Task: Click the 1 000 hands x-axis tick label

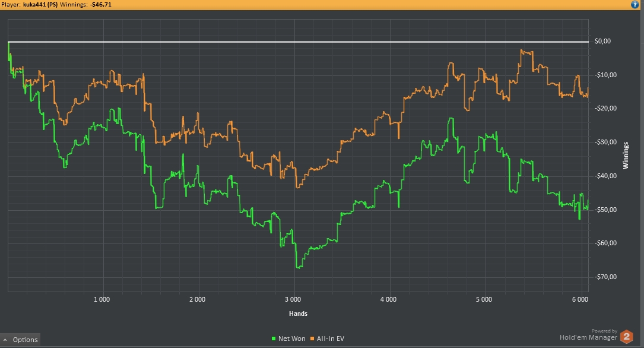Action: 102,300
